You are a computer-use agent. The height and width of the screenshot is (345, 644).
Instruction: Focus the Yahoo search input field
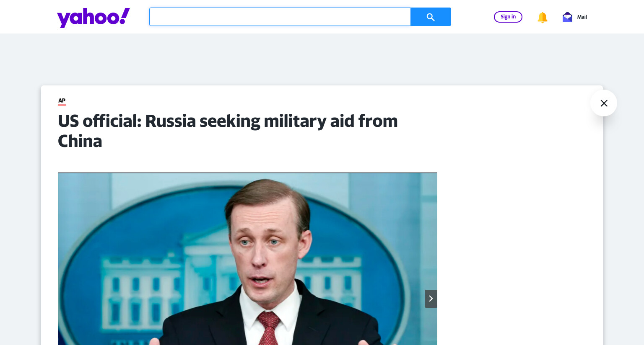280,17
